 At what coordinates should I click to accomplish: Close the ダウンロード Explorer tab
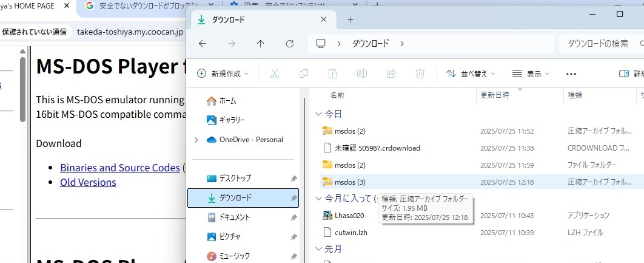tap(323, 19)
